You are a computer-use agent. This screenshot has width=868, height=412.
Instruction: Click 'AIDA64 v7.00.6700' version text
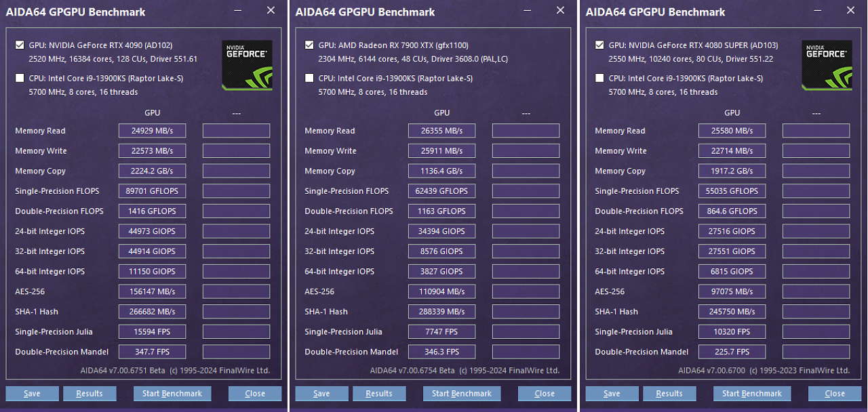coord(712,371)
